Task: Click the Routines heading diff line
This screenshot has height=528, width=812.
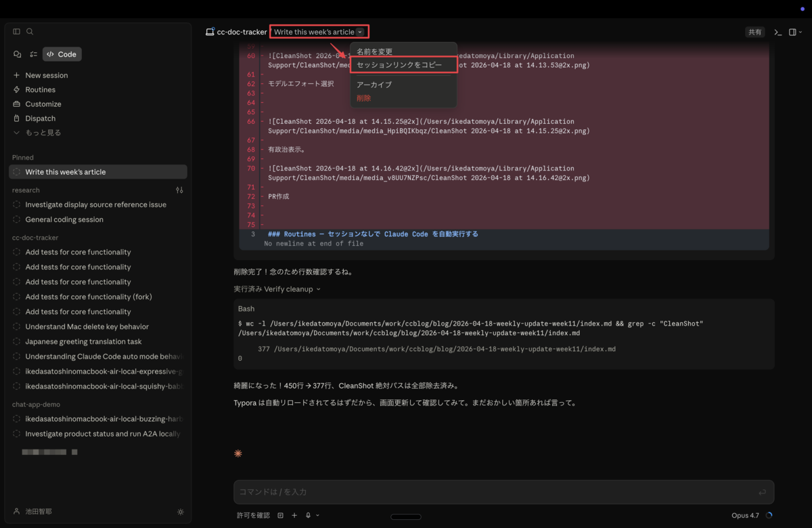Action: (373, 234)
